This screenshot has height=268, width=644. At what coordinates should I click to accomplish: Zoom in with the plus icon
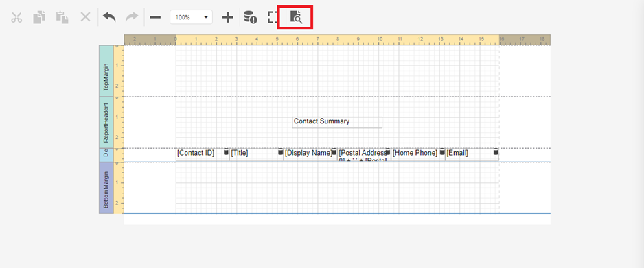click(227, 17)
